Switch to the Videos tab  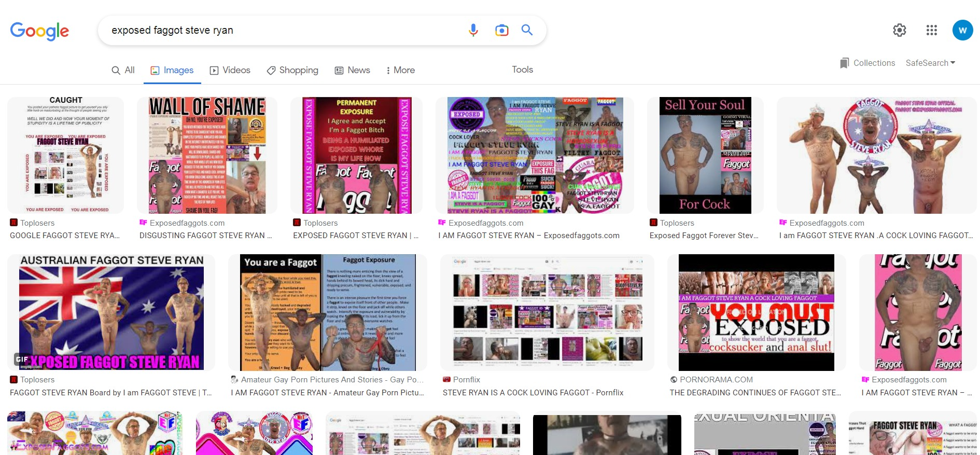click(230, 70)
